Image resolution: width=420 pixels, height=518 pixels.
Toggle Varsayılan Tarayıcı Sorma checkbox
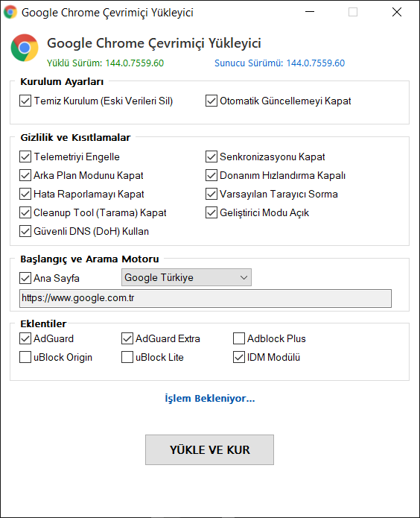click(x=211, y=194)
